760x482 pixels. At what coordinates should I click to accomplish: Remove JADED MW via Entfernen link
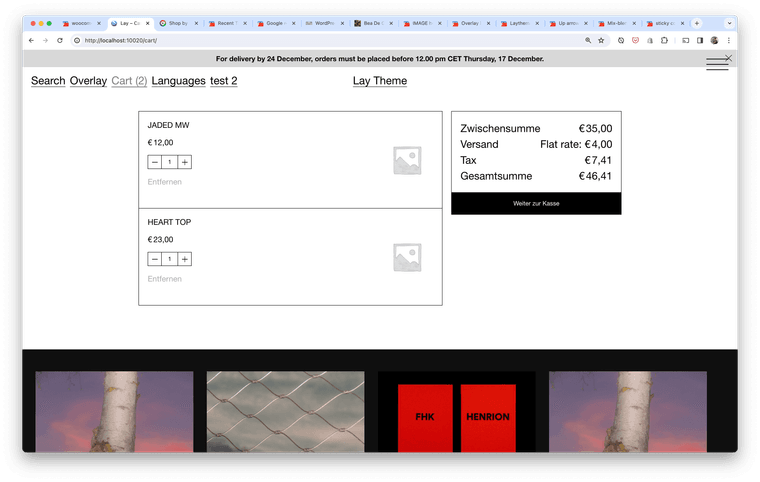[164, 182]
